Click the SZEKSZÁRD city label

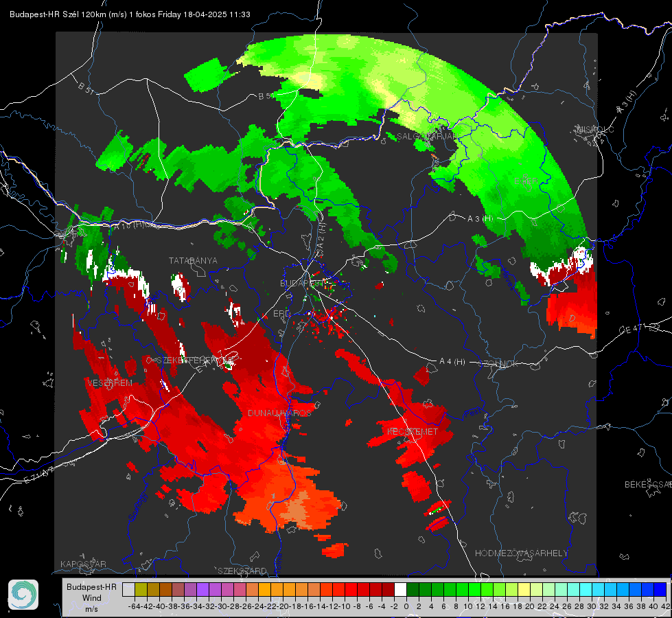242,571
